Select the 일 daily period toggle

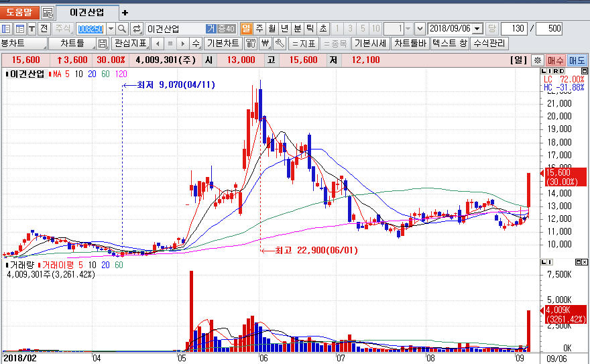pos(246,29)
